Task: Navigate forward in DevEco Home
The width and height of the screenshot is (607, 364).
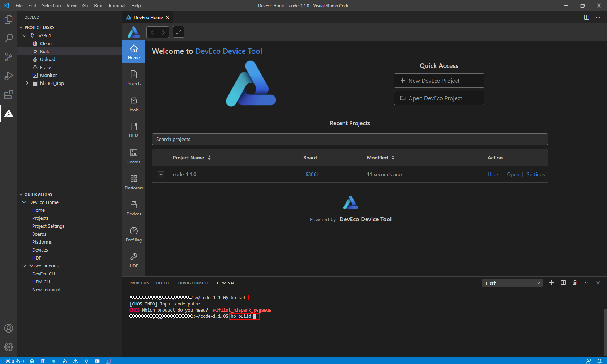Action: (163, 32)
